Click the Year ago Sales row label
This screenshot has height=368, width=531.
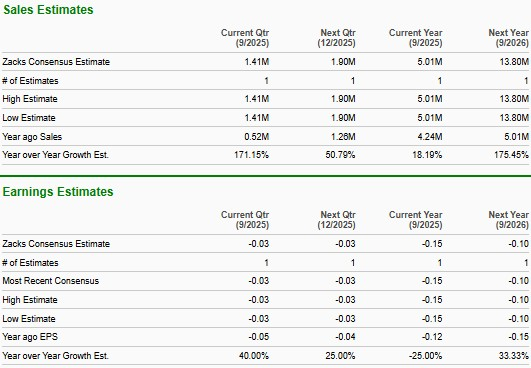point(32,137)
